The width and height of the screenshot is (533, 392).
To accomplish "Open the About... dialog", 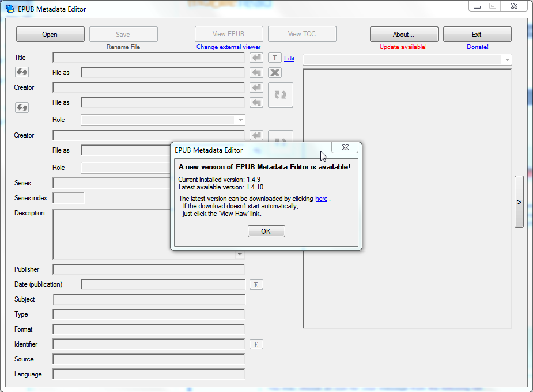I will 404,35.
